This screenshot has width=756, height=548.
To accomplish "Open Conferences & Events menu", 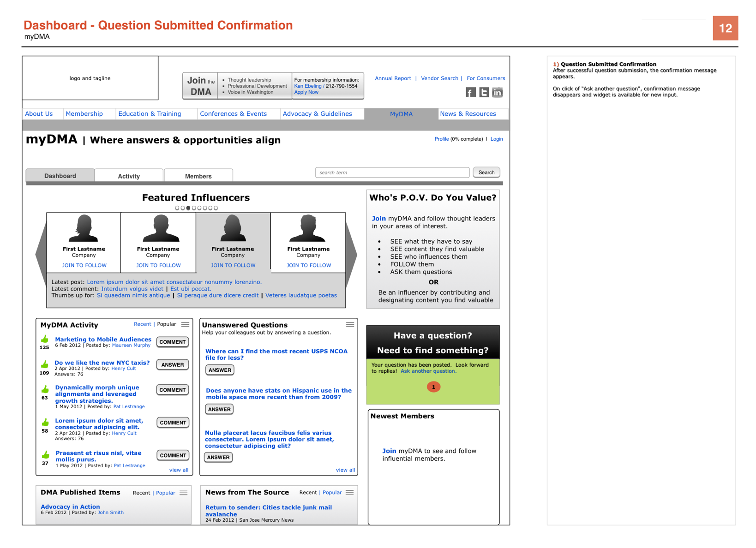I will tap(233, 114).
